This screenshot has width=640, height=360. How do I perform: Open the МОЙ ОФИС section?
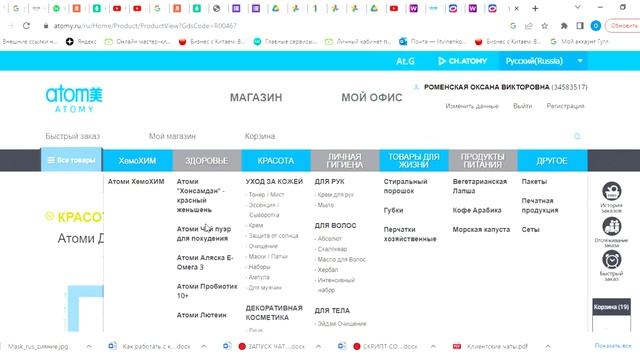[x=372, y=98]
